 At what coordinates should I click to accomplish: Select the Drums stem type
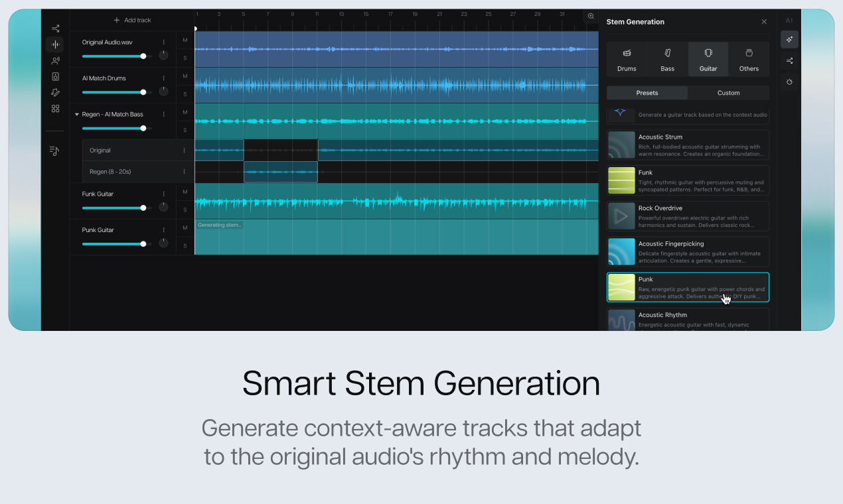pos(627,59)
